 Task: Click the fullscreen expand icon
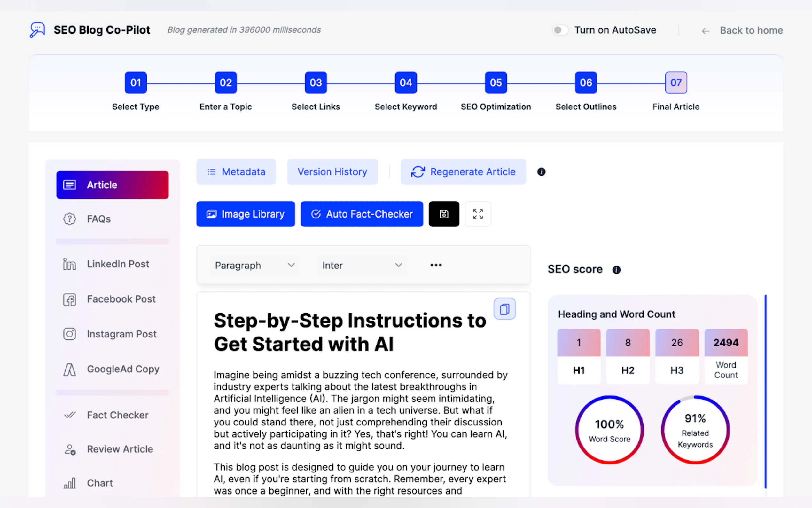click(x=478, y=214)
